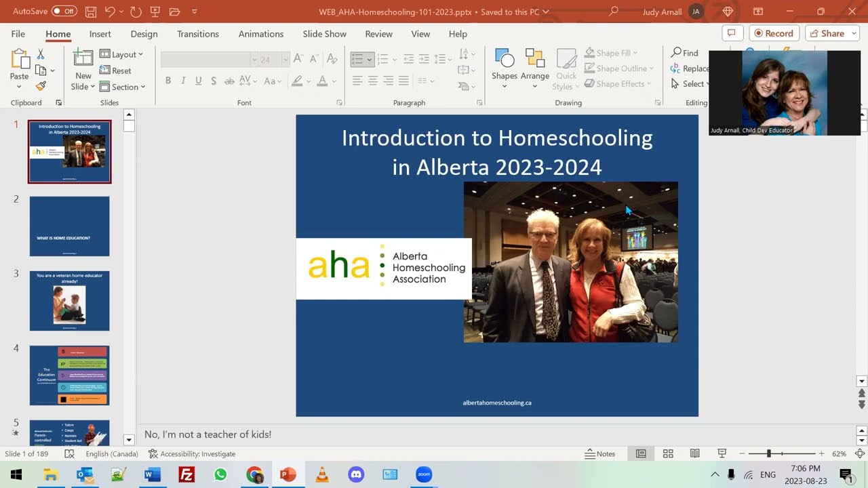This screenshot has height=488, width=868.
Task: Click the text highlight color button
Action: [x=296, y=81]
